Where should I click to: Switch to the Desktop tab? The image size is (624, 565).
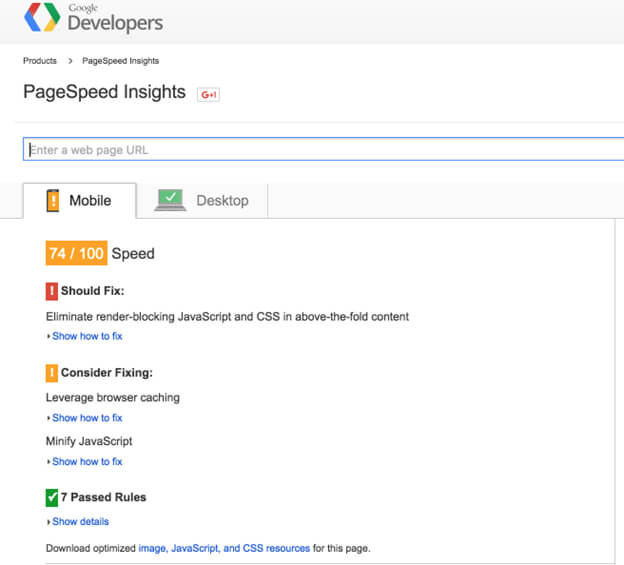point(202,201)
